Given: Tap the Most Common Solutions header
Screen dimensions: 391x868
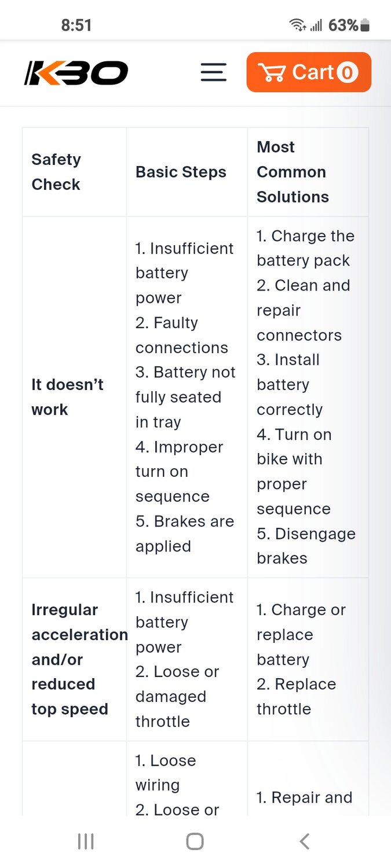Looking at the screenshot, I should (x=293, y=172).
